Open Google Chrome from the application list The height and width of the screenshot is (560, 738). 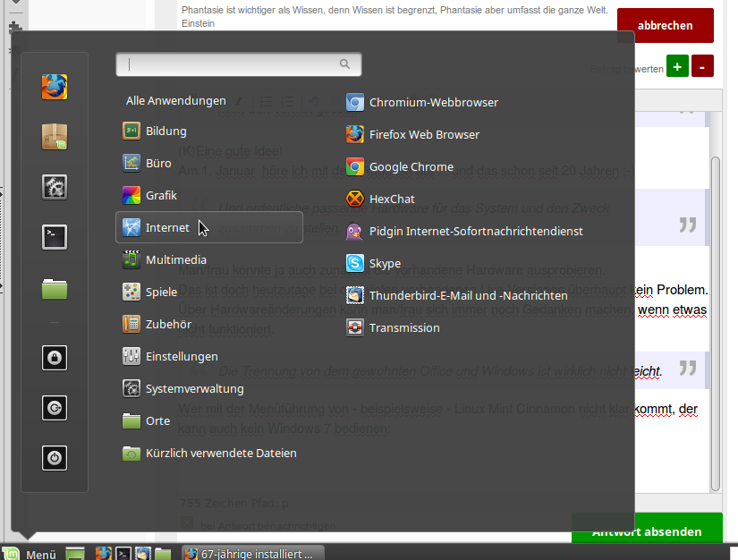coord(400,166)
